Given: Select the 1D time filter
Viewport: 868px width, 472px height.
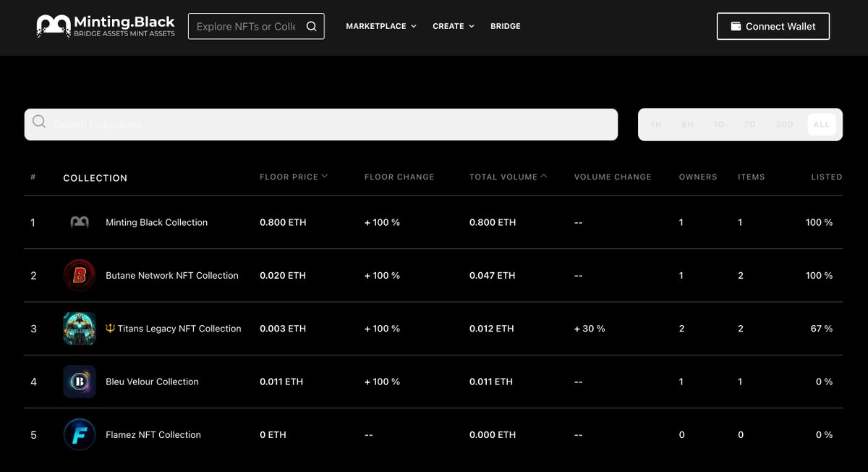Looking at the screenshot, I should (x=719, y=125).
